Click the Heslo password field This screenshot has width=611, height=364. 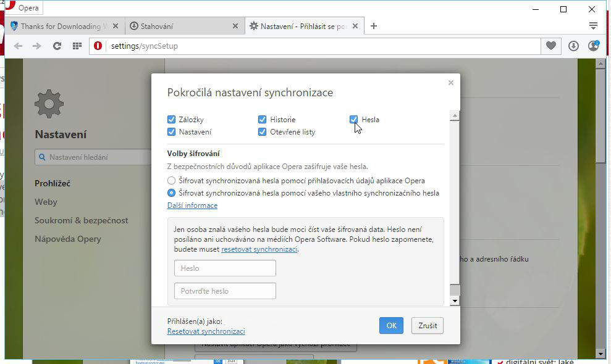click(225, 268)
